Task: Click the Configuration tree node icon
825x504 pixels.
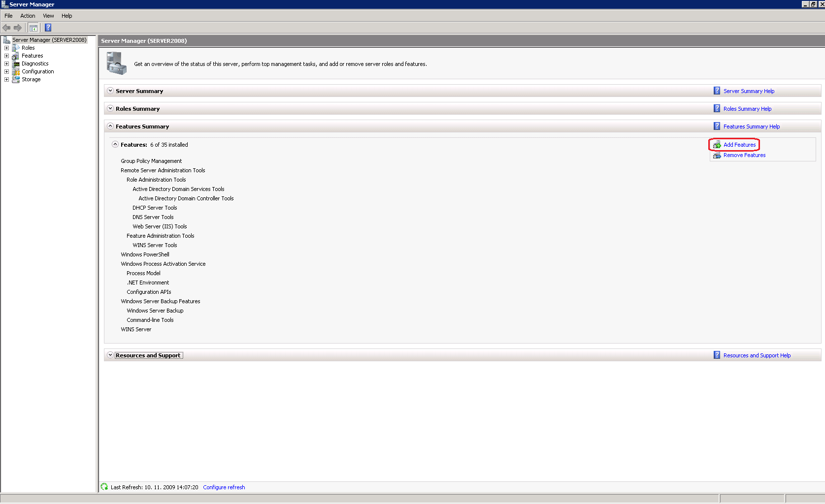Action: (16, 71)
